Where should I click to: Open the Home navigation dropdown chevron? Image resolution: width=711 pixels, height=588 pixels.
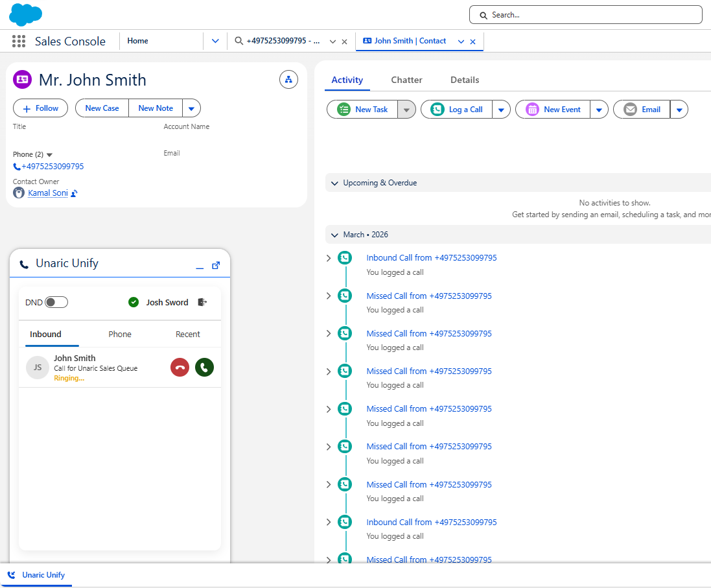[215, 41]
